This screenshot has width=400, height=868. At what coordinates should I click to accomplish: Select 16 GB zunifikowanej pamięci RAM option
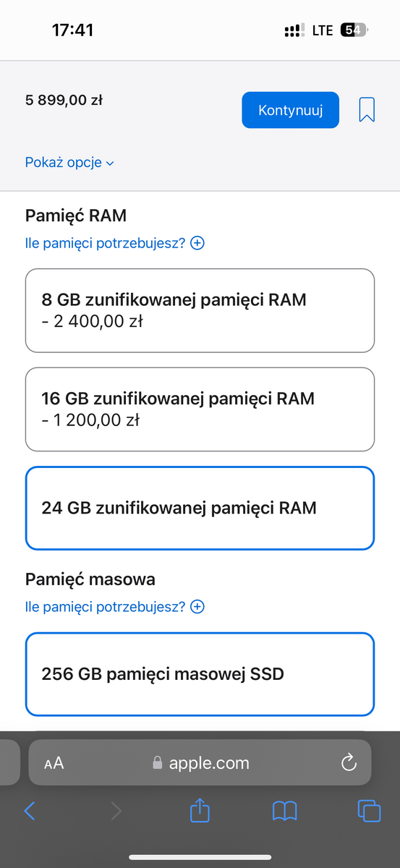tap(200, 409)
